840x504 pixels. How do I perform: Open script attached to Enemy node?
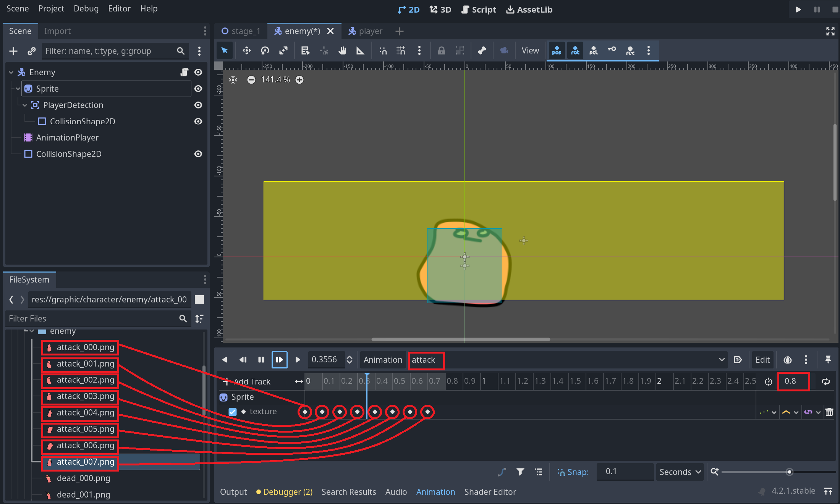pos(185,72)
